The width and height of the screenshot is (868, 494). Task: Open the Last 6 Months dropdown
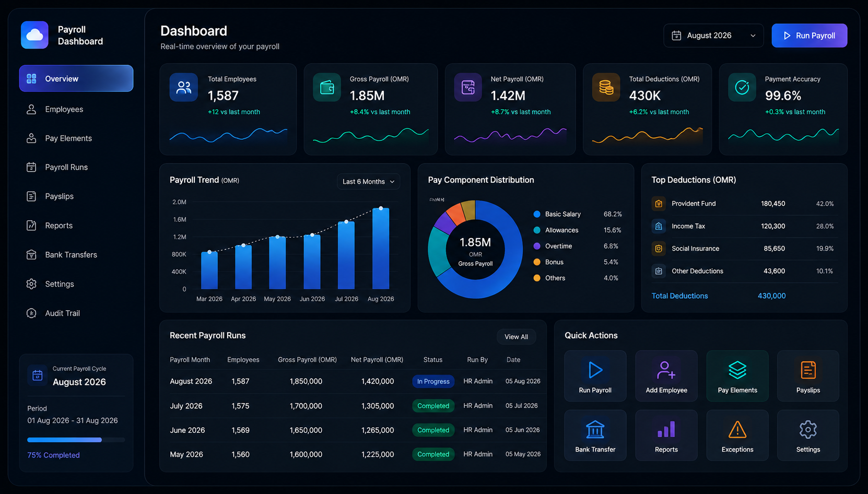[x=368, y=182]
